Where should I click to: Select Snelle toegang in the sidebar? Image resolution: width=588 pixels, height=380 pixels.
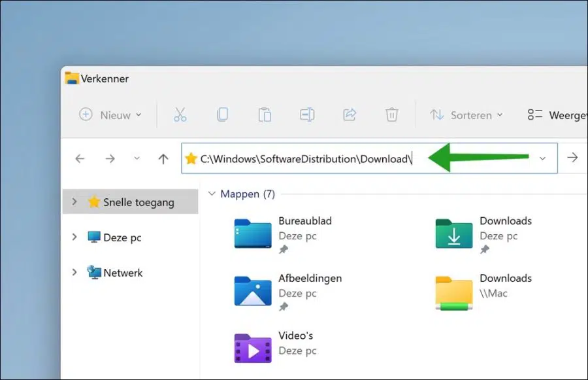(x=130, y=201)
